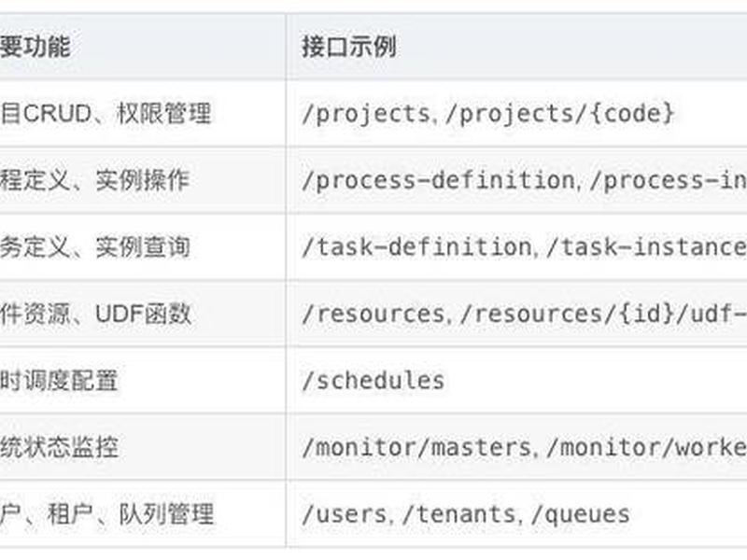
Task: Click the 要功能 column header
Action: tap(35, 47)
